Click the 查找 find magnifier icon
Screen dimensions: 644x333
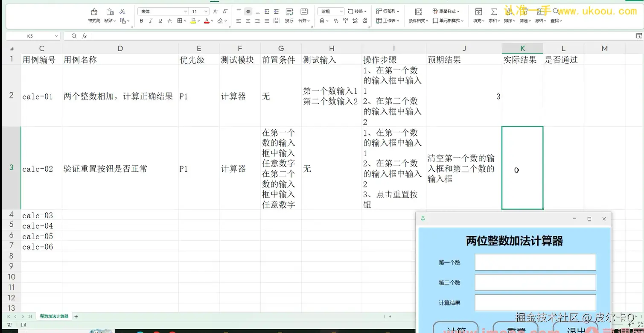point(556,12)
